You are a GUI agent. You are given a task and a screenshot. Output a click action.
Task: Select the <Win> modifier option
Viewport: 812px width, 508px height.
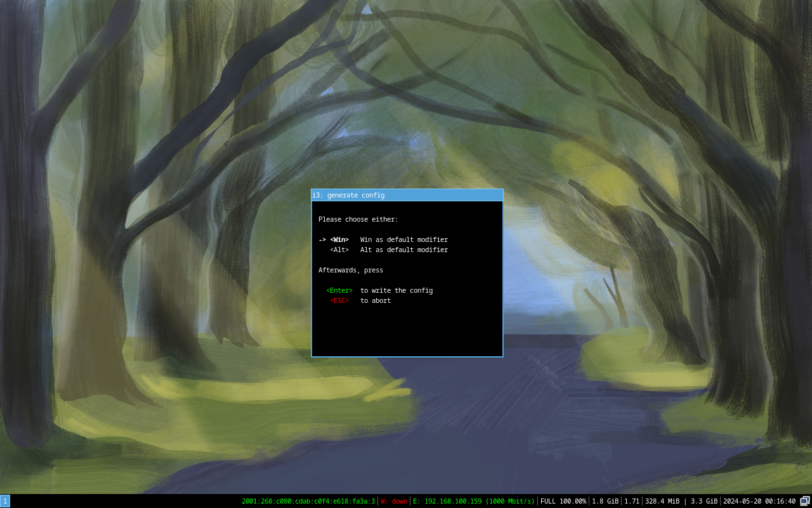pos(339,240)
